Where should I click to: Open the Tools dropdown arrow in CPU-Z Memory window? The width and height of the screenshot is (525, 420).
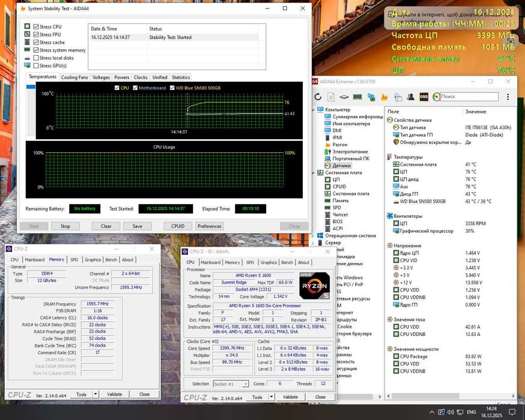(x=96, y=394)
